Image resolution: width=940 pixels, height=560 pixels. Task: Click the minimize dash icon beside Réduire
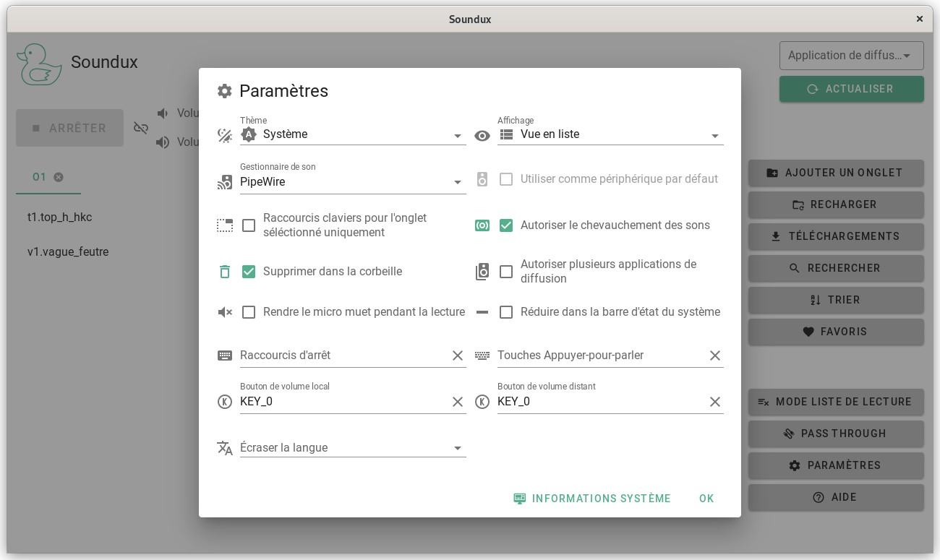pos(482,312)
